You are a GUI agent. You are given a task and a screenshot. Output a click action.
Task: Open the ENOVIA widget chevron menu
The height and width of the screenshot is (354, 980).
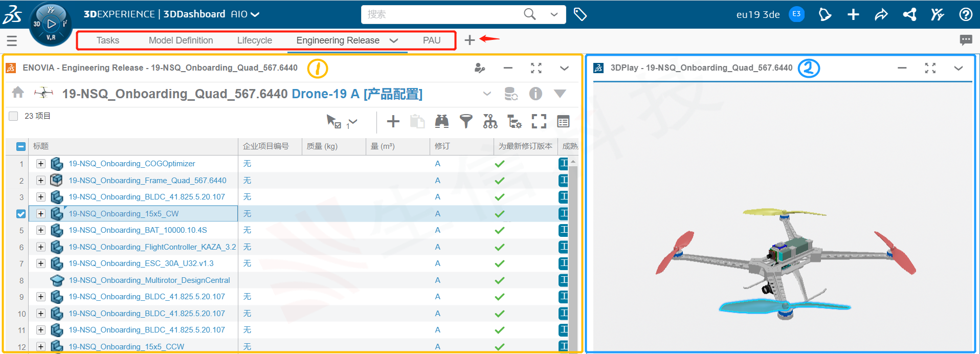(x=564, y=68)
